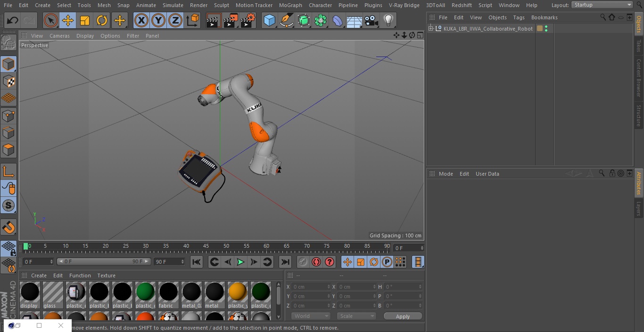Open the Simulate menu
Screen dimensions: 644x332
pos(173,5)
